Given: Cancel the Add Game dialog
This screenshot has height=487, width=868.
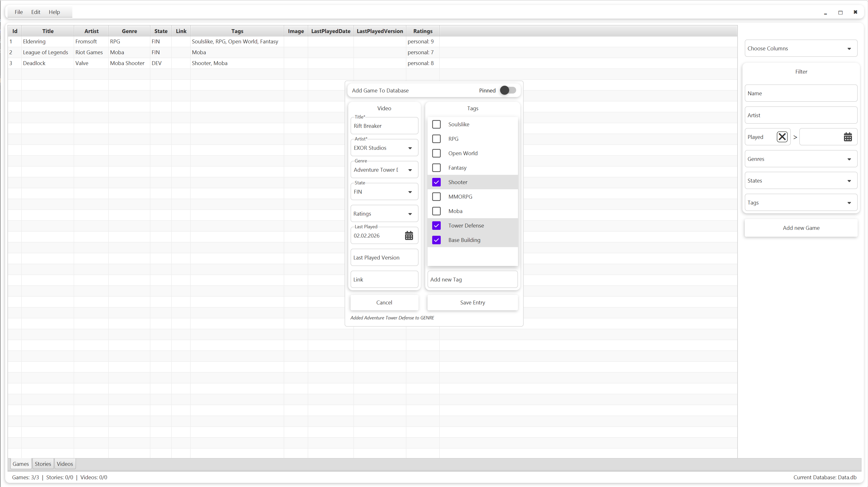Looking at the screenshot, I should pyautogui.click(x=384, y=302).
